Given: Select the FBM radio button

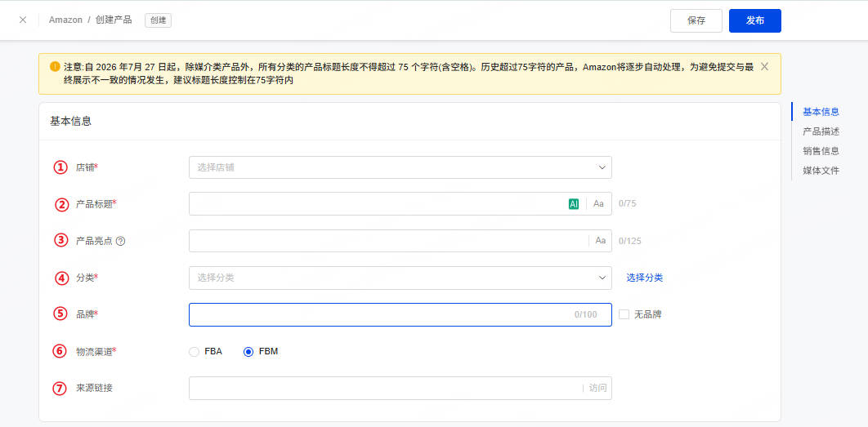Looking at the screenshot, I should [x=248, y=352].
